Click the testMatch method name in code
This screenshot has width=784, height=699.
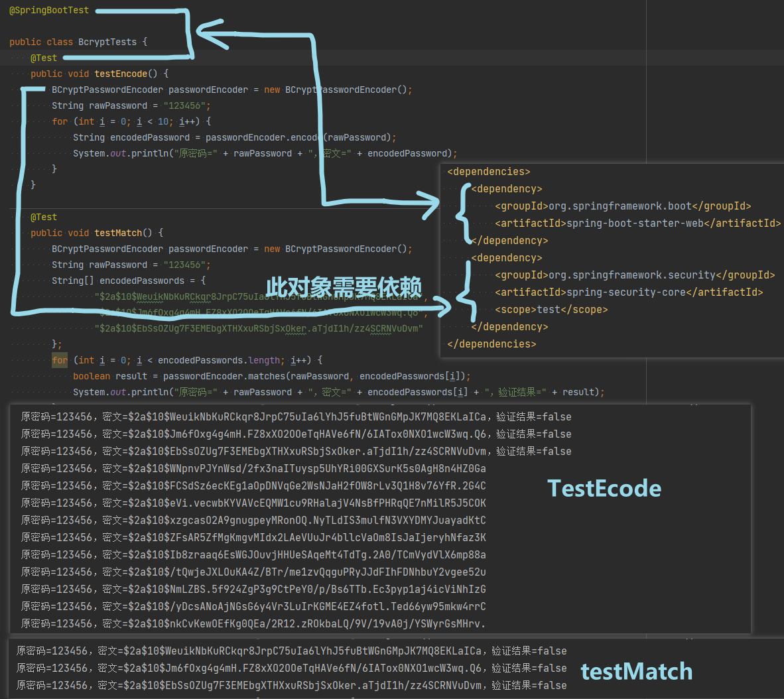tap(117, 233)
